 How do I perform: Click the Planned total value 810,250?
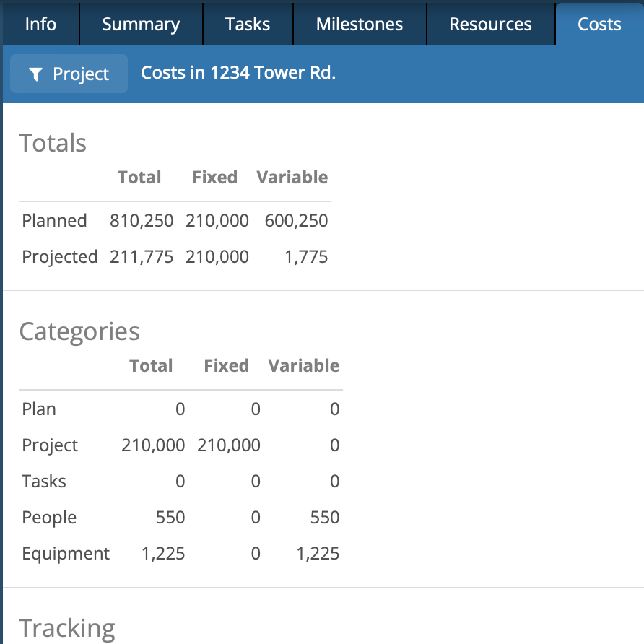click(x=142, y=220)
